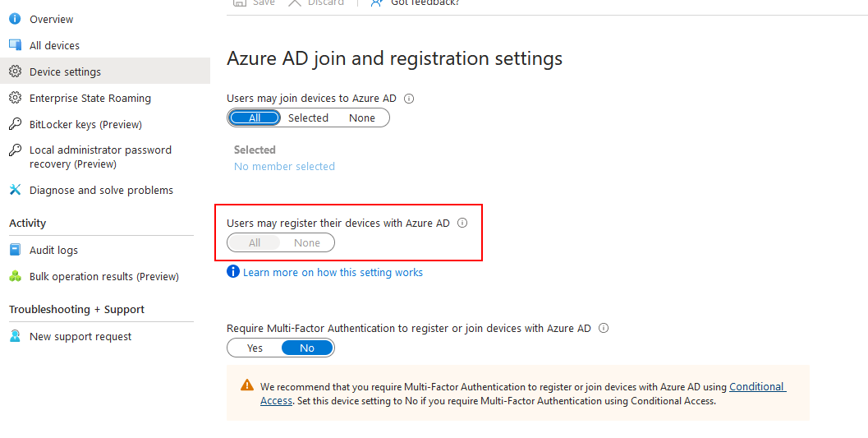The height and width of the screenshot is (438, 868).
Task: Open Diagnose and solve problems
Action: pyautogui.click(x=101, y=190)
